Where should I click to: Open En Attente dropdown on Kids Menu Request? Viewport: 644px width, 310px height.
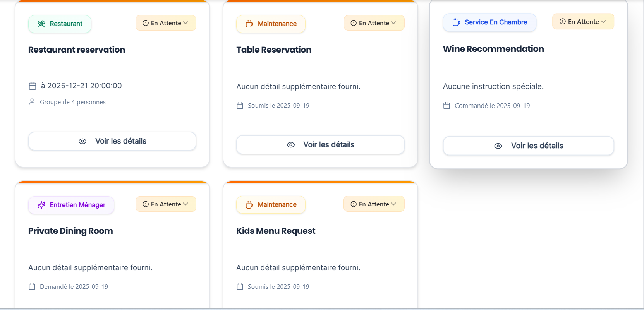point(374,204)
